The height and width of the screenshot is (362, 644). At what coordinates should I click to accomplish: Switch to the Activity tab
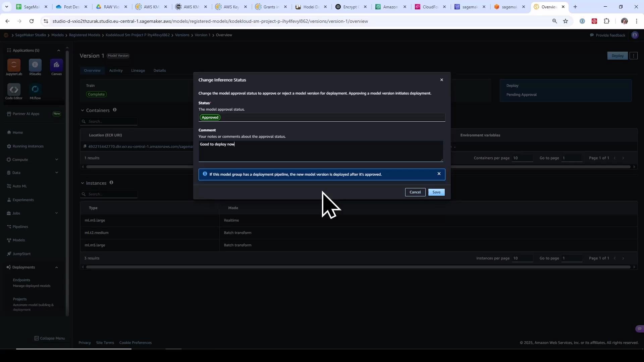[x=116, y=70]
